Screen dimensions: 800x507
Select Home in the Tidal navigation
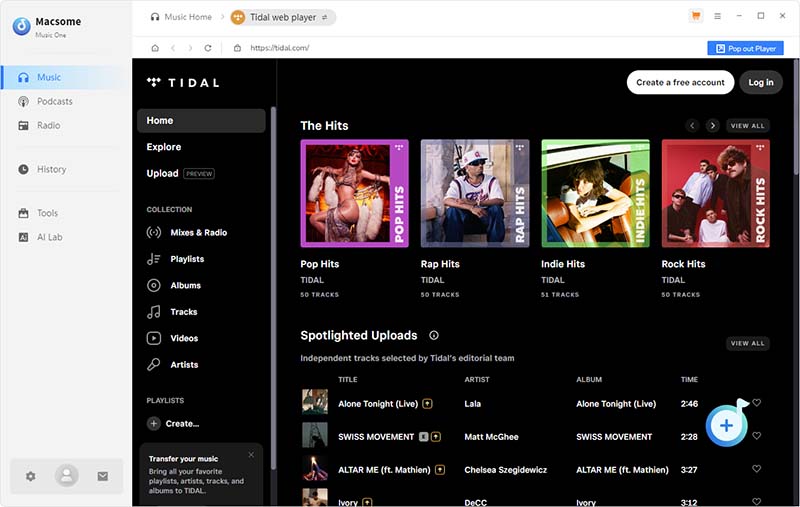tap(201, 121)
